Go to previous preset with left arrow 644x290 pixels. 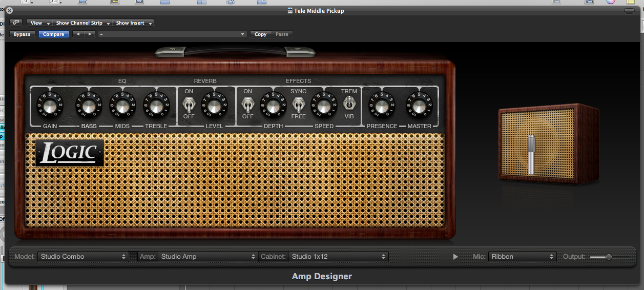[78, 34]
